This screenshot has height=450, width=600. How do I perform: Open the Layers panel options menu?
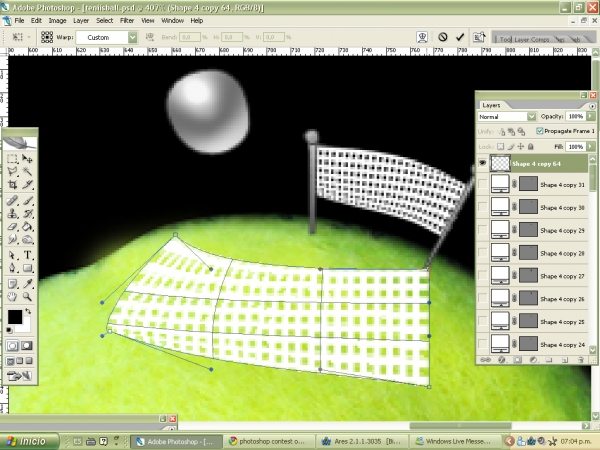(592, 106)
